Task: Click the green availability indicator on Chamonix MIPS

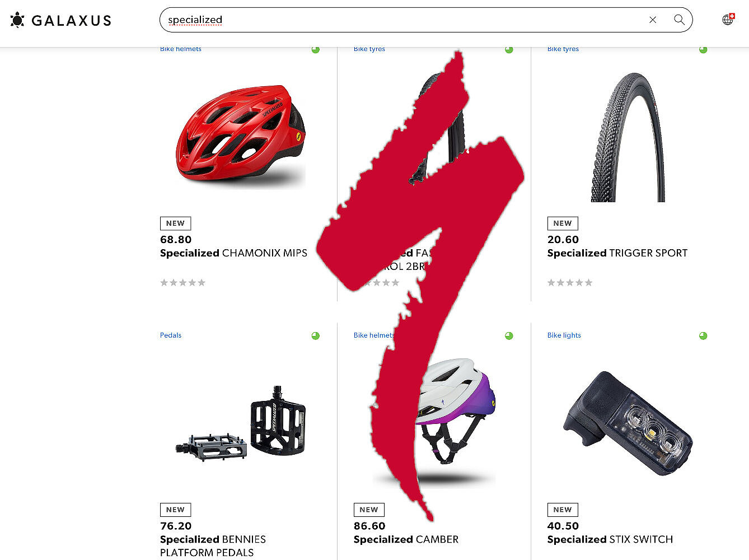Action: (316, 50)
